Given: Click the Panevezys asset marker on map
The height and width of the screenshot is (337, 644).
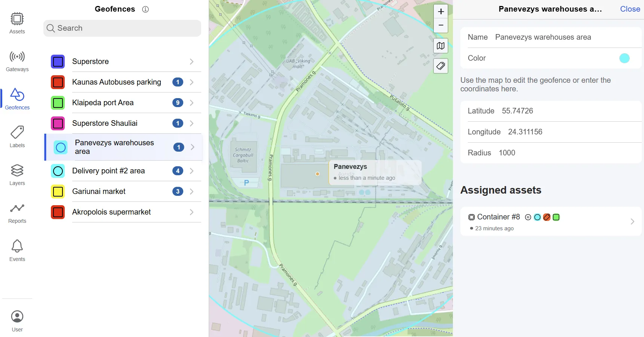Looking at the screenshot, I should pyautogui.click(x=318, y=174).
